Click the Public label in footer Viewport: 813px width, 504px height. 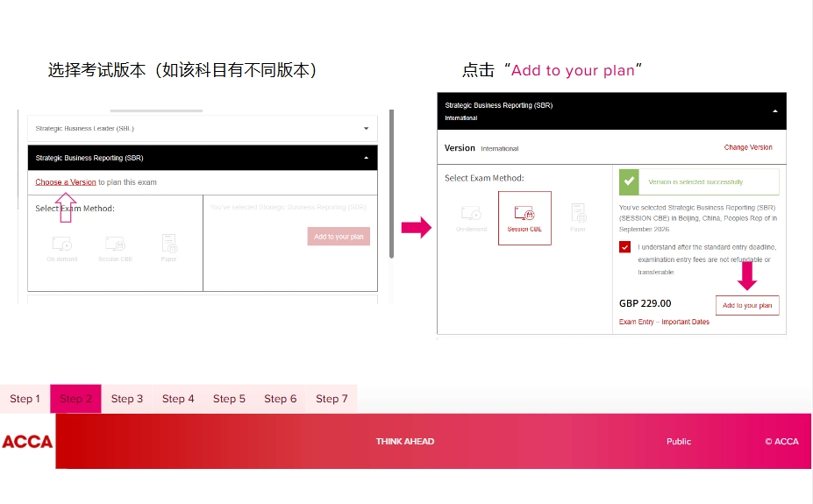679,441
